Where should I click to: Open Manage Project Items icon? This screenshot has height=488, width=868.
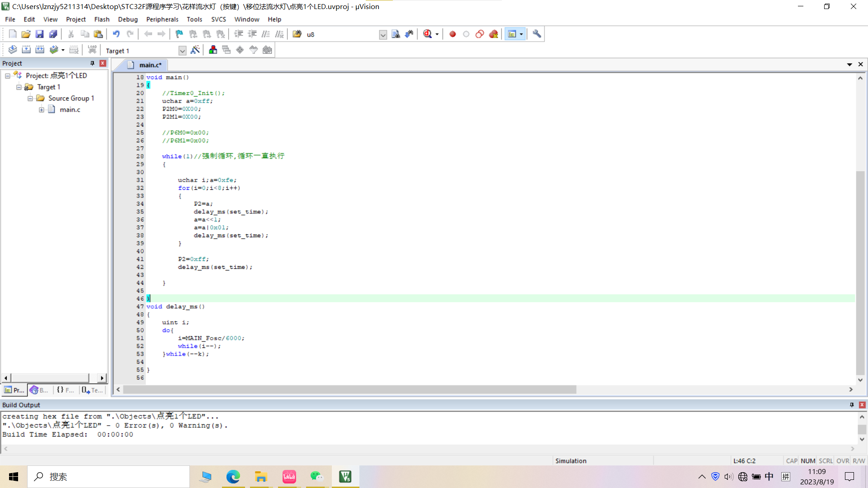[213, 50]
